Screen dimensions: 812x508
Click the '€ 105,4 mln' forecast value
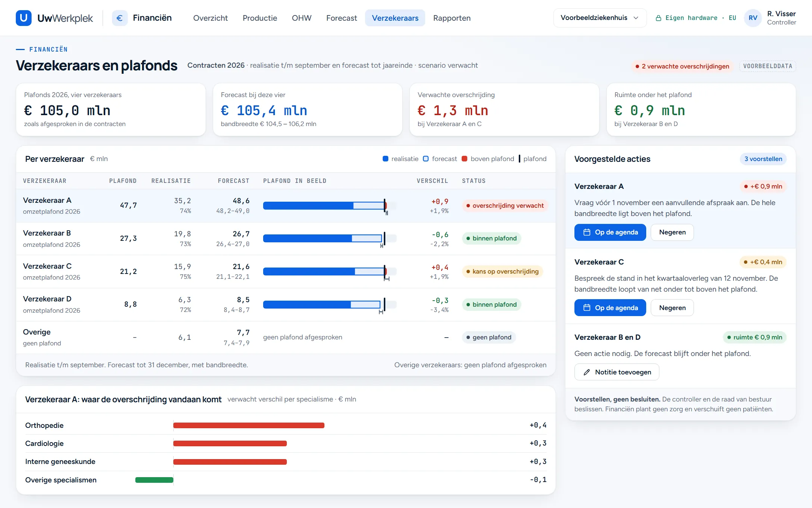[264, 110]
